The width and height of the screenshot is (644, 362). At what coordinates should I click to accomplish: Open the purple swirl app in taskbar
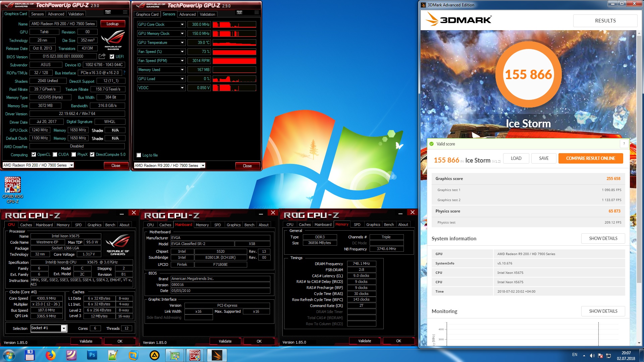pyautogui.click(x=71, y=355)
